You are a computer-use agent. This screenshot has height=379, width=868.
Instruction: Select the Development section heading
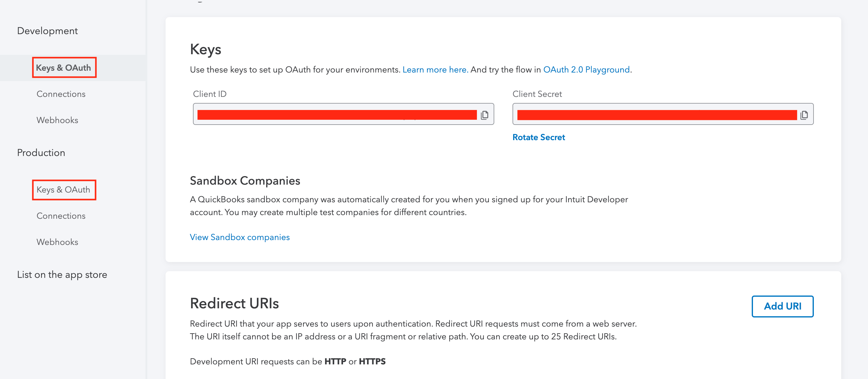(x=47, y=31)
